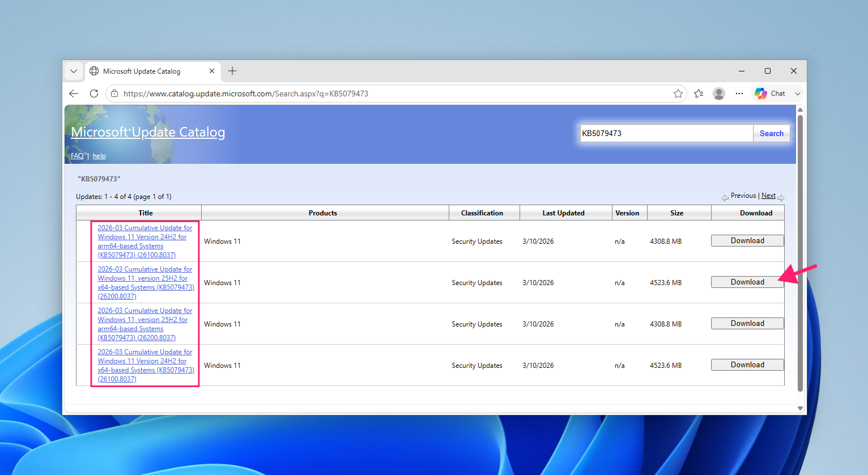This screenshot has width=868, height=475.
Task: Sort by Size column header
Action: point(676,213)
